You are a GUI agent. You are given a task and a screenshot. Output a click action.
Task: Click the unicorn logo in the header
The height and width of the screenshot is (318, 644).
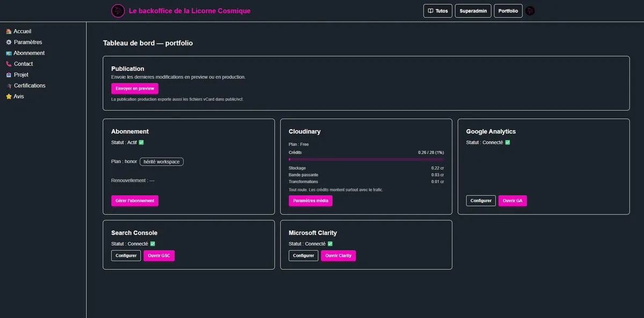coord(118,11)
